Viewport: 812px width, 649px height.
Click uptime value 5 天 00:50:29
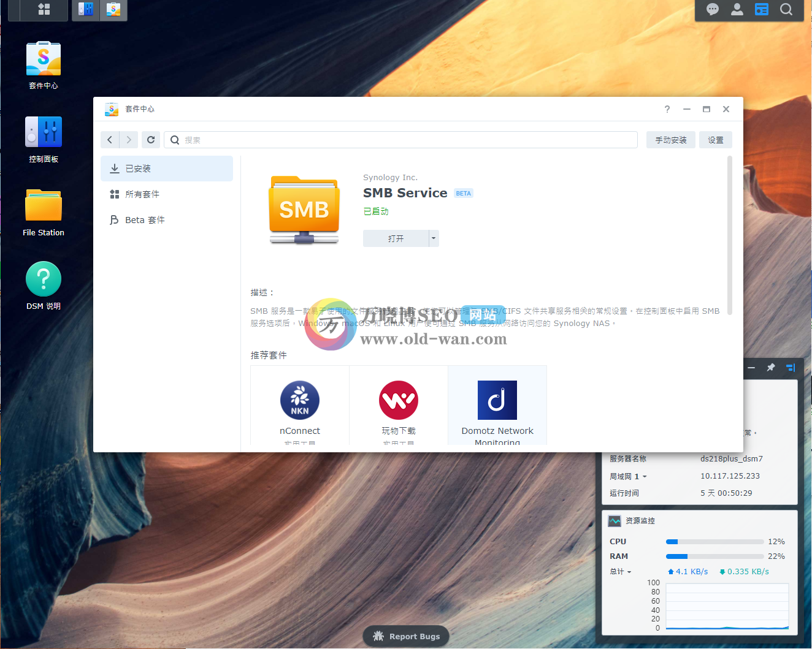click(726, 493)
